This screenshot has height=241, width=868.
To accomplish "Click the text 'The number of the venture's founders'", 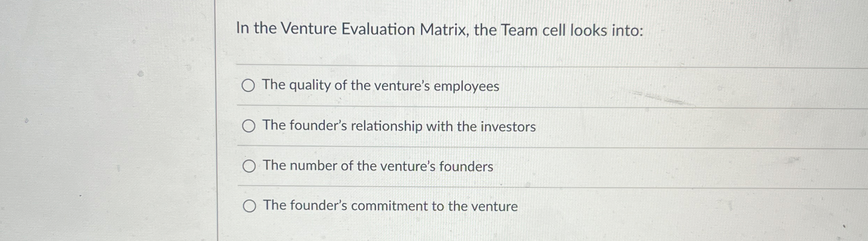I will (x=377, y=166).
